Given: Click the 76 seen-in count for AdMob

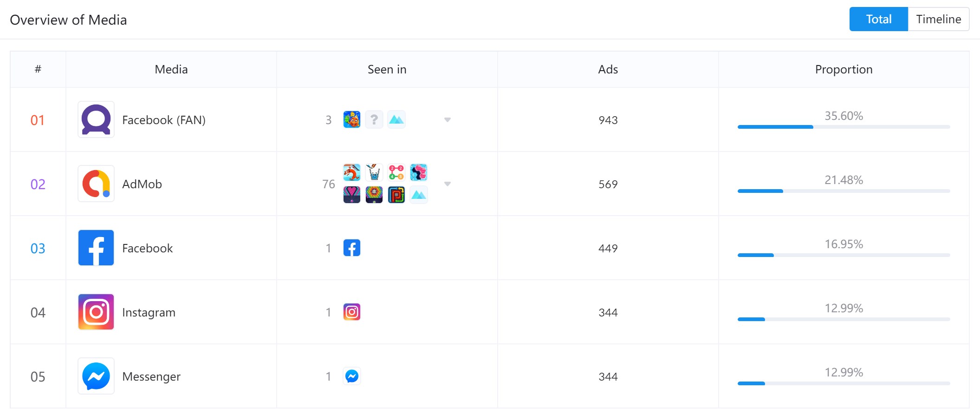Looking at the screenshot, I should 329,184.
